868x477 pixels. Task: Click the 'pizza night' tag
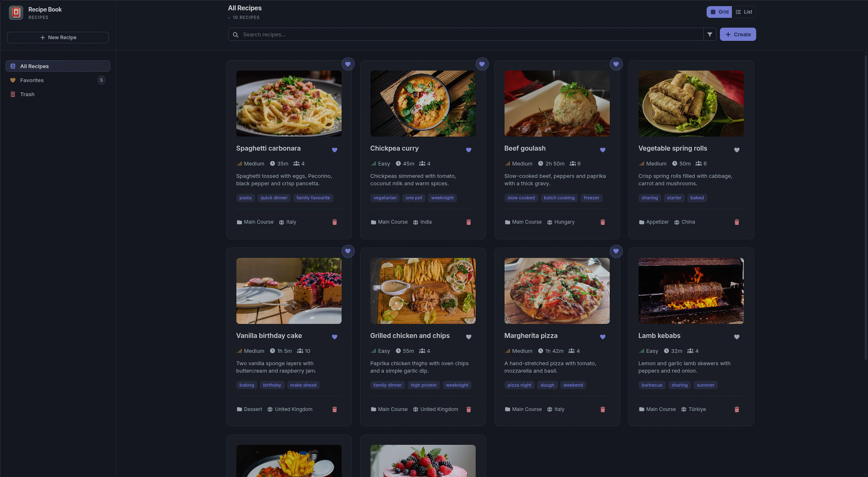click(519, 385)
